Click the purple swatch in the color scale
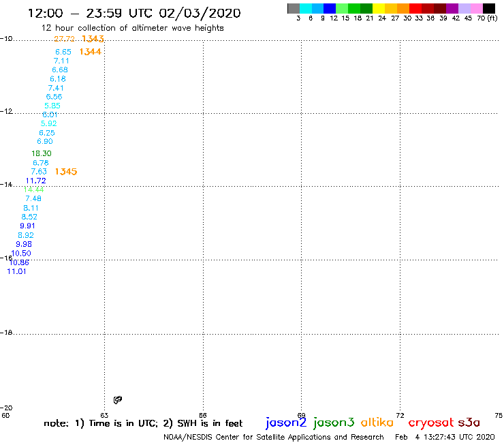This screenshot has height=443, width=504. click(452, 8)
